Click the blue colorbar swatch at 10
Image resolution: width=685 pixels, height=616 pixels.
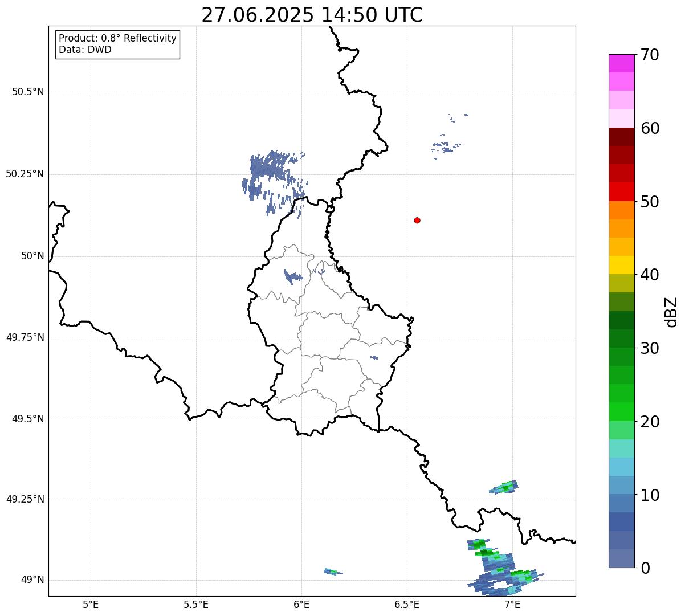point(621,503)
